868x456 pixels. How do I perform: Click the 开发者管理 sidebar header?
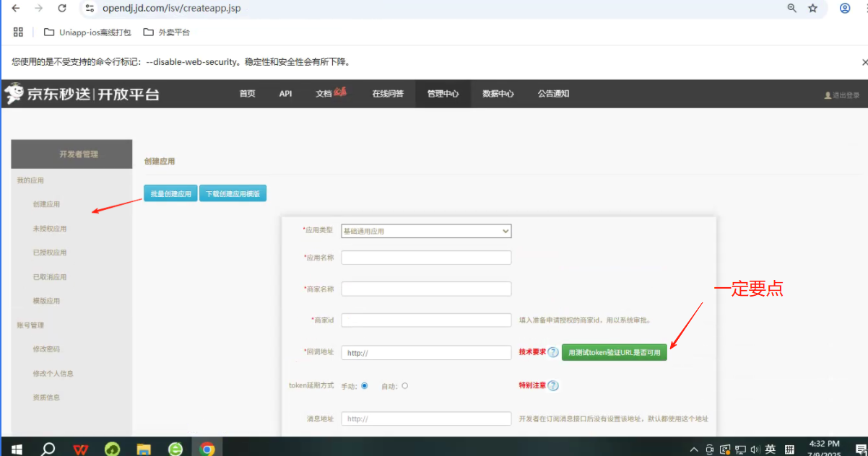(x=72, y=154)
